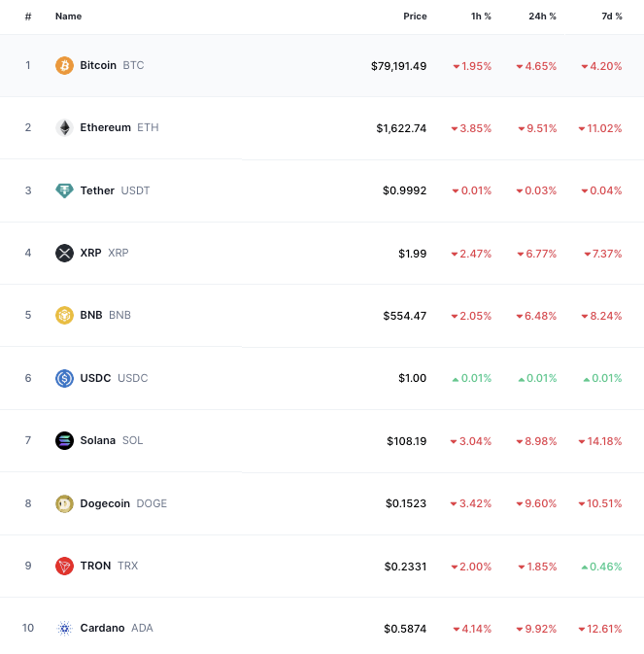Image resolution: width=644 pixels, height=654 pixels.
Task: Click the TRON red logo icon
Action: click(x=64, y=566)
